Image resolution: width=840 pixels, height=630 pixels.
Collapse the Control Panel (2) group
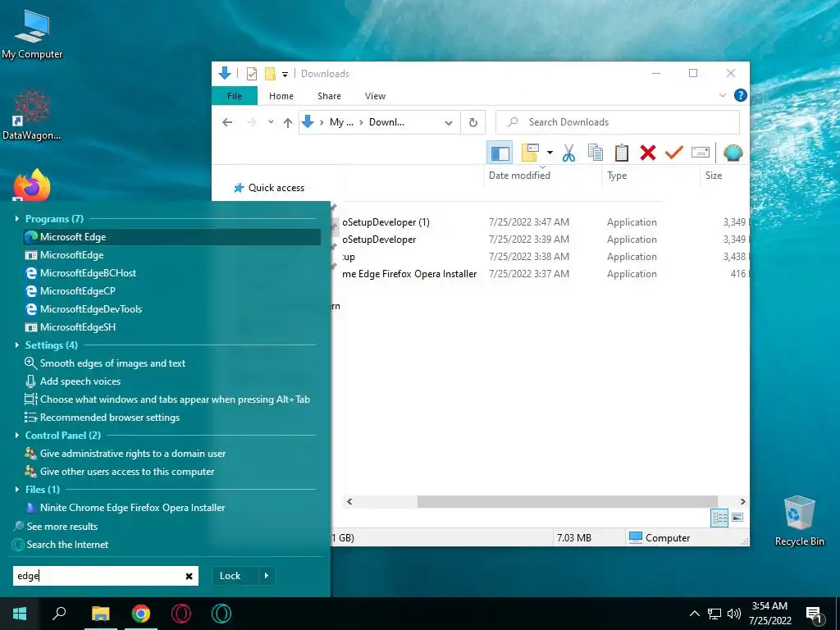pyautogui.click(x=16, y=435)
